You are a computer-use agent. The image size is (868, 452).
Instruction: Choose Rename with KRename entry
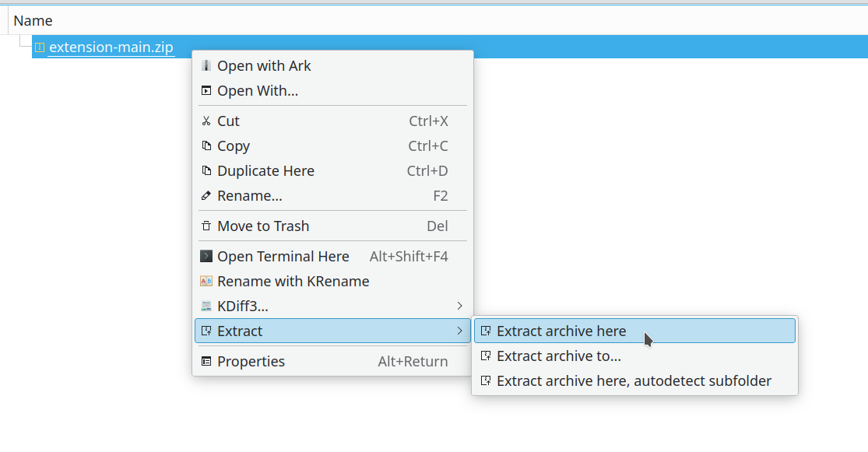point(293,282)
